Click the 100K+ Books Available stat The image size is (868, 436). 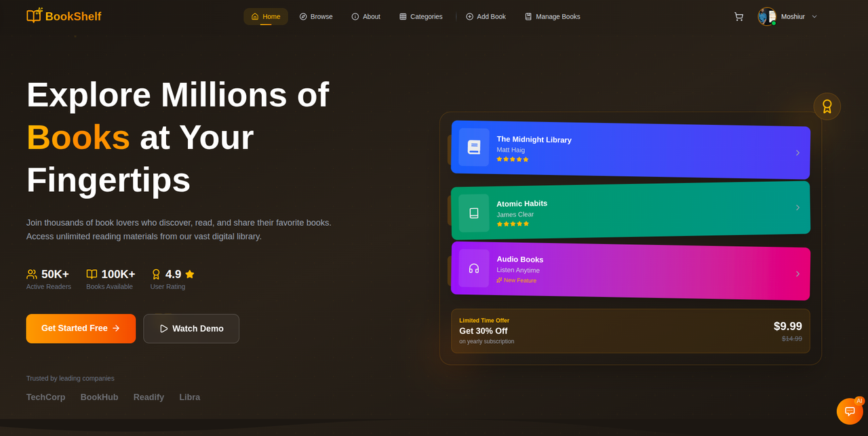point(111,279)
